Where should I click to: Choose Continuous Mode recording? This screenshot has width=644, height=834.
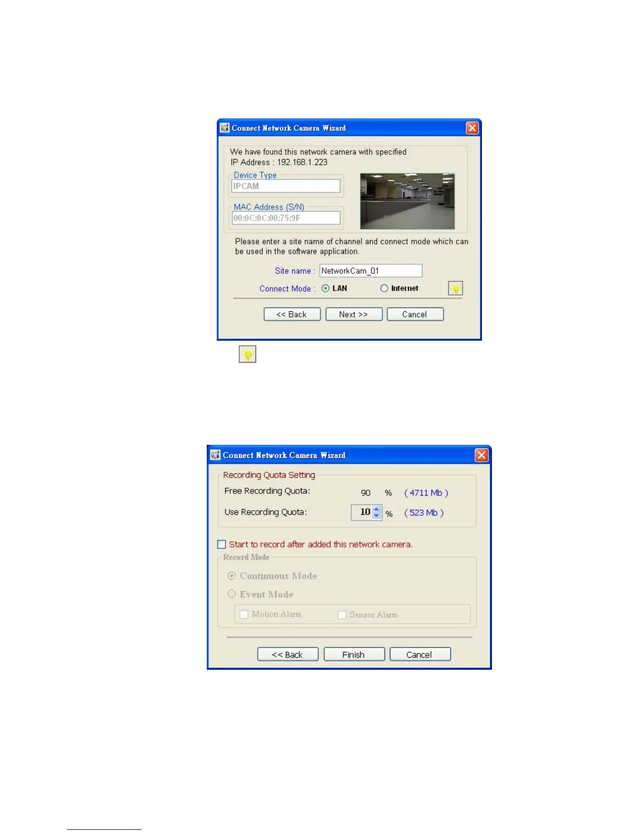[x=232, y=576]
